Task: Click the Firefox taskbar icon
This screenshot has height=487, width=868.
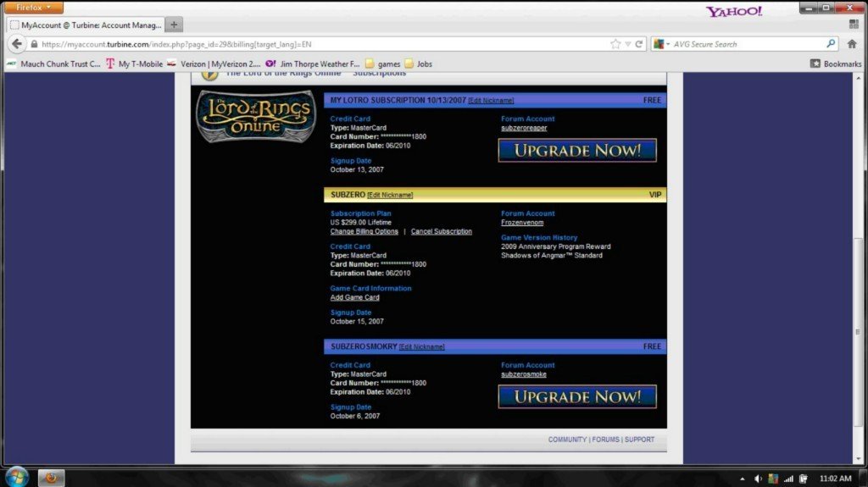Action: click(x=51, y=478)
